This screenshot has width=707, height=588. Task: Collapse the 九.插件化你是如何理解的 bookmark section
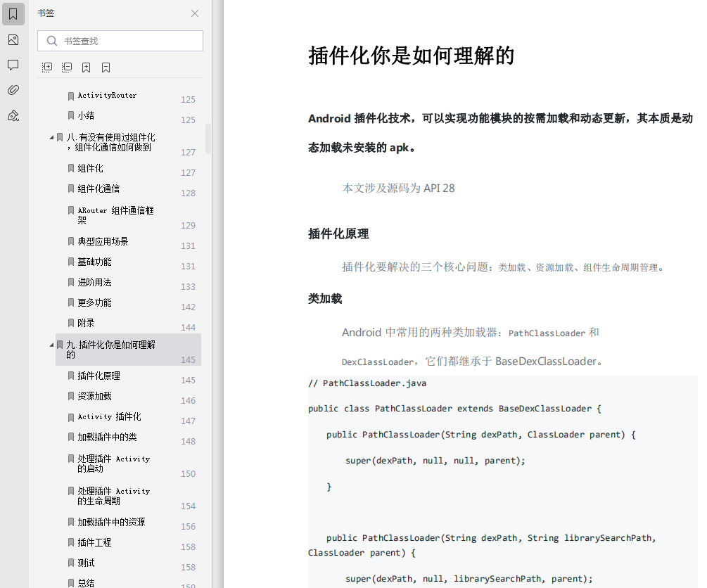(x=51, y=345)
